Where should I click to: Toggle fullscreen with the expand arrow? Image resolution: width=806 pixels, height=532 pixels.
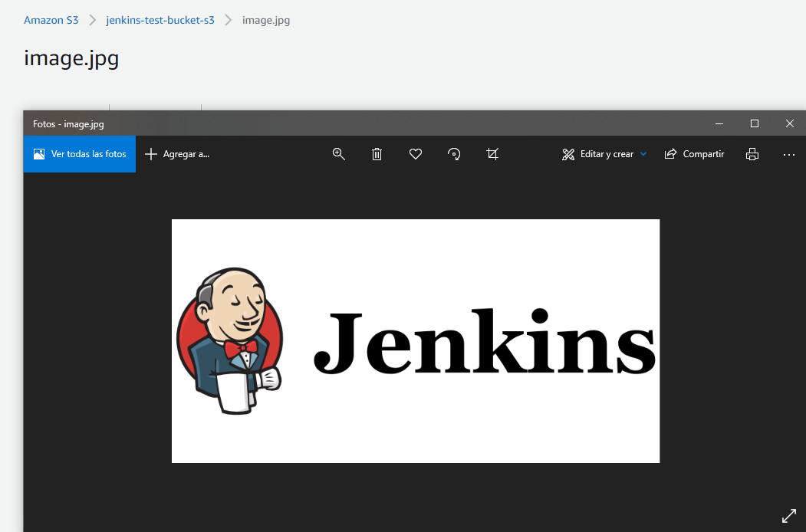coord(789,515)
